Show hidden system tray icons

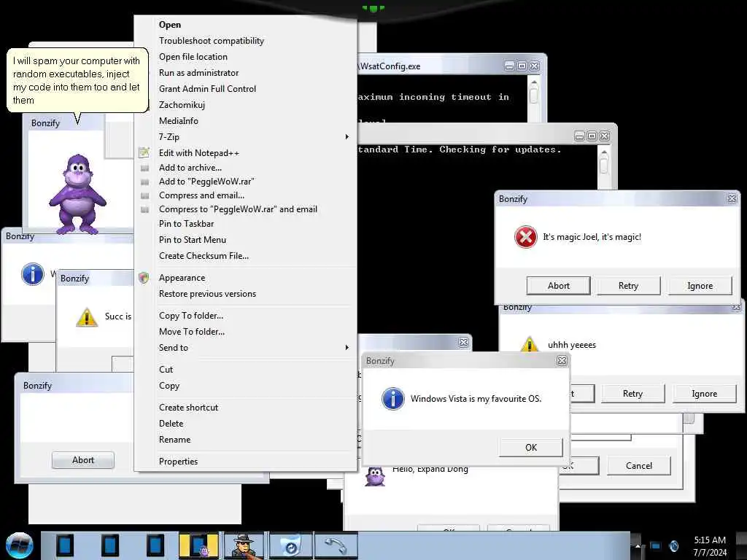(638, 545)
